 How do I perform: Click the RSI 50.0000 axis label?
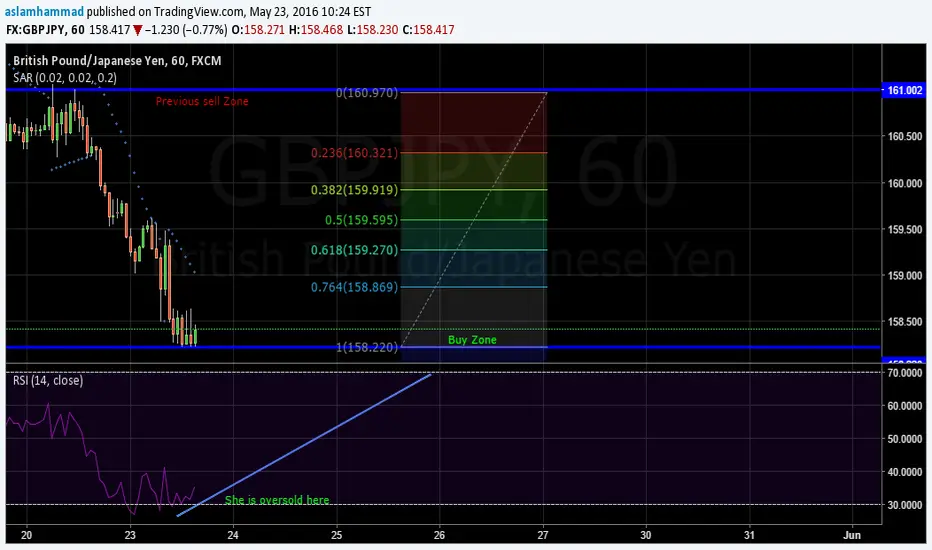(x=905, y=439)
